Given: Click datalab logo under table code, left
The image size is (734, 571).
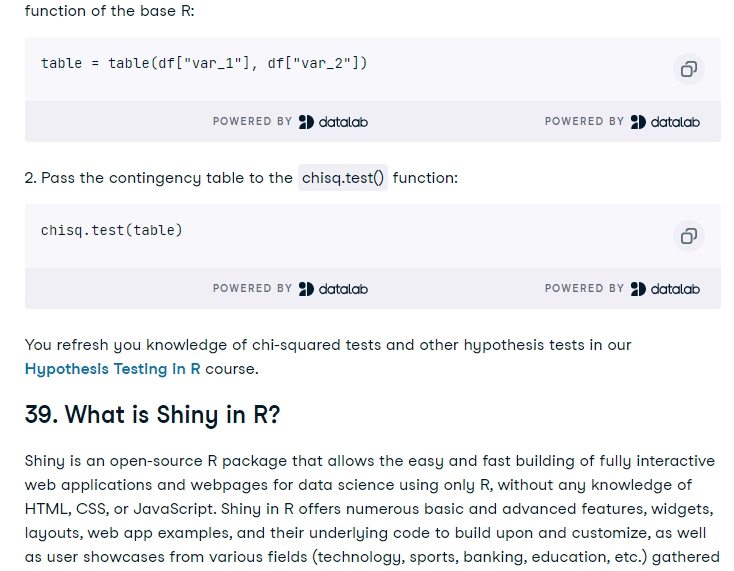Looking at the screenshot, I should pyautogui.click(x=333, y=122).
